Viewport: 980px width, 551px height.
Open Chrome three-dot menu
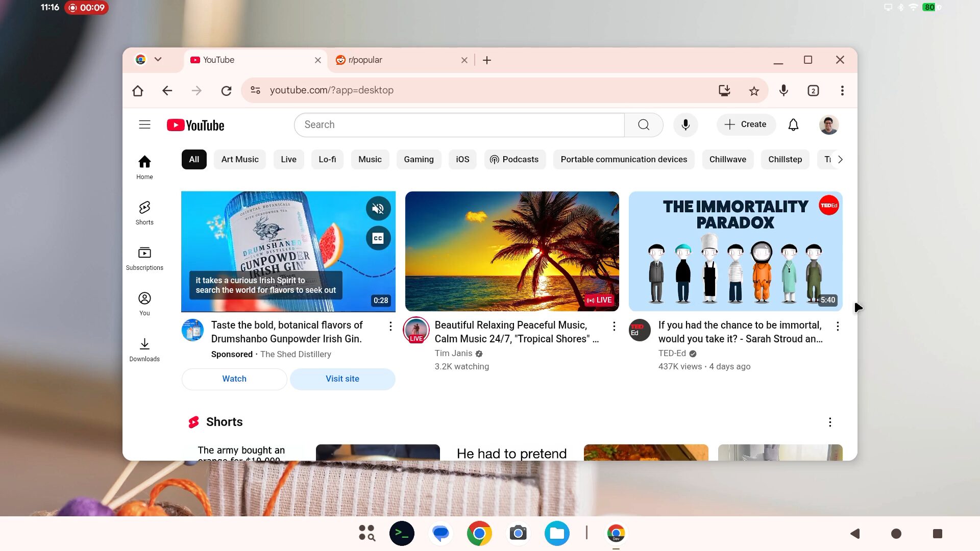coord(842,91)
